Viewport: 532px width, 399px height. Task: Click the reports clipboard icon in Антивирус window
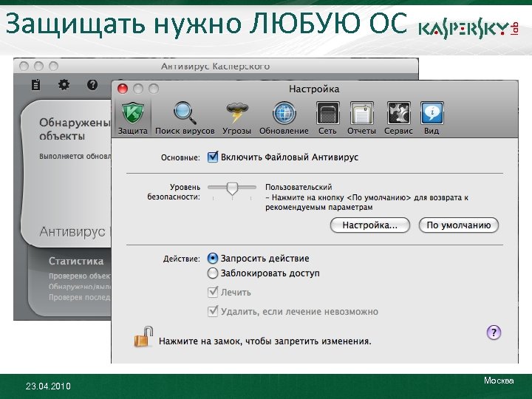tap(35, 85)
